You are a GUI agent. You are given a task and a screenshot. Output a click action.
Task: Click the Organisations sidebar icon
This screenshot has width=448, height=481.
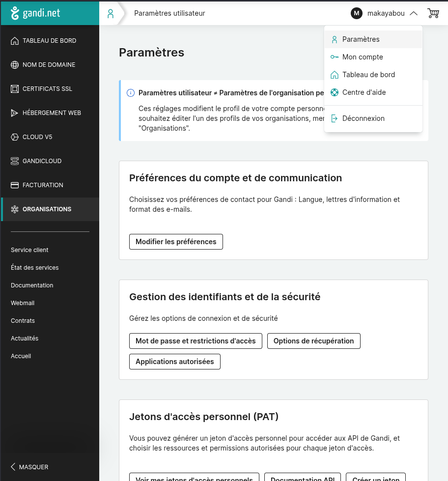(x=15, y=209)
